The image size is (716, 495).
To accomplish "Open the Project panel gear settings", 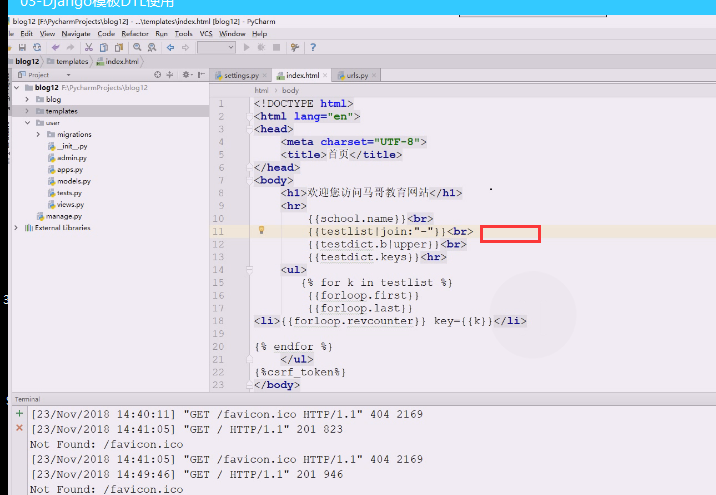I will [187, 74].
